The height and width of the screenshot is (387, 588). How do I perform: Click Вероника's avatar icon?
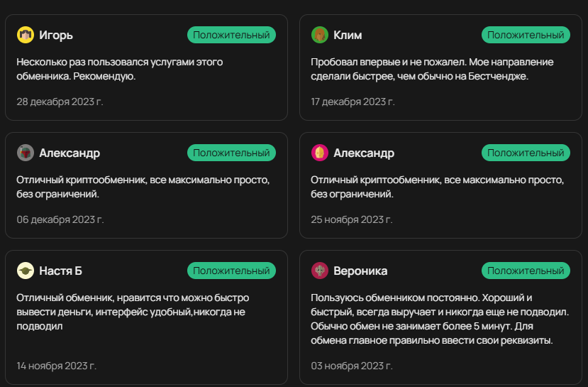pyautogui.click(x=320, y=271)
